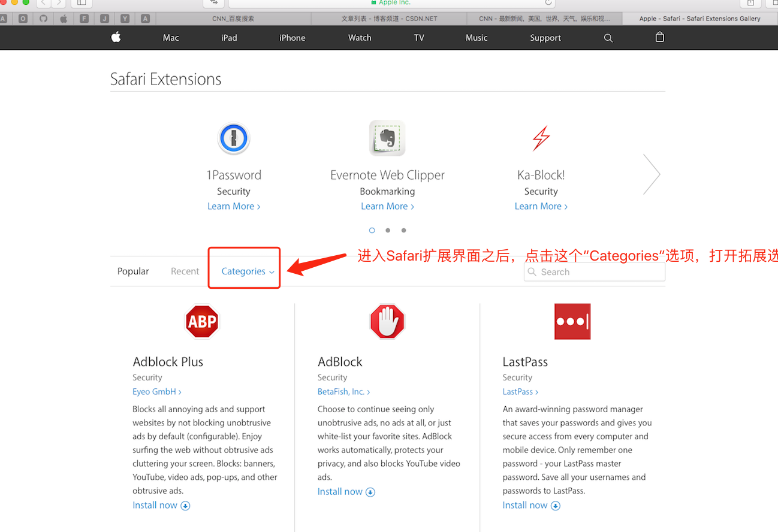Open the pinned tab labeled F

pos(84,19)
